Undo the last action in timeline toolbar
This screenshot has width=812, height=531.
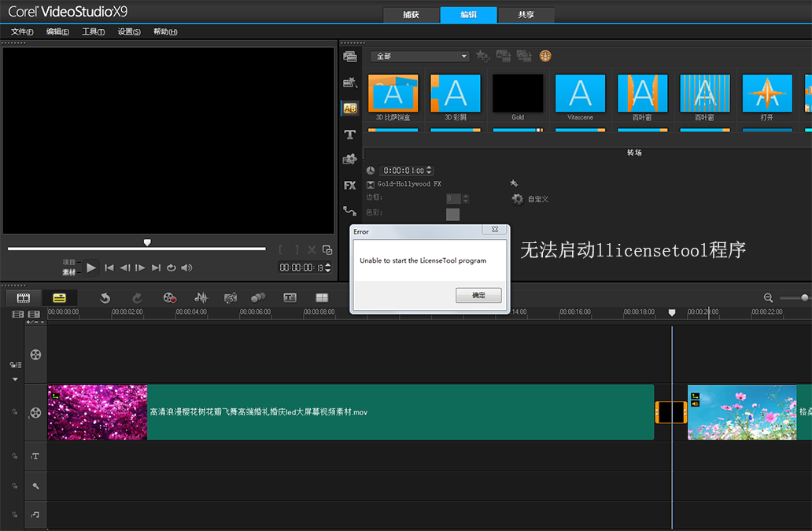tap(105, 297)
